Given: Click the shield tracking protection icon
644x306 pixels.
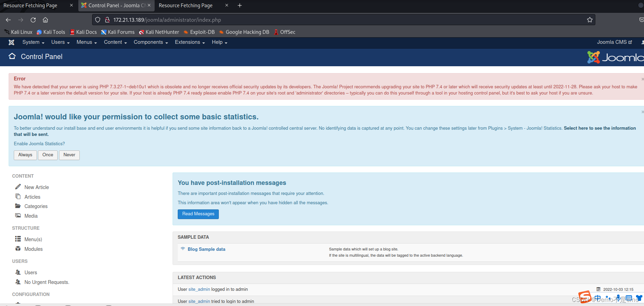Looking at the screenshot, I should coord(98,20).
